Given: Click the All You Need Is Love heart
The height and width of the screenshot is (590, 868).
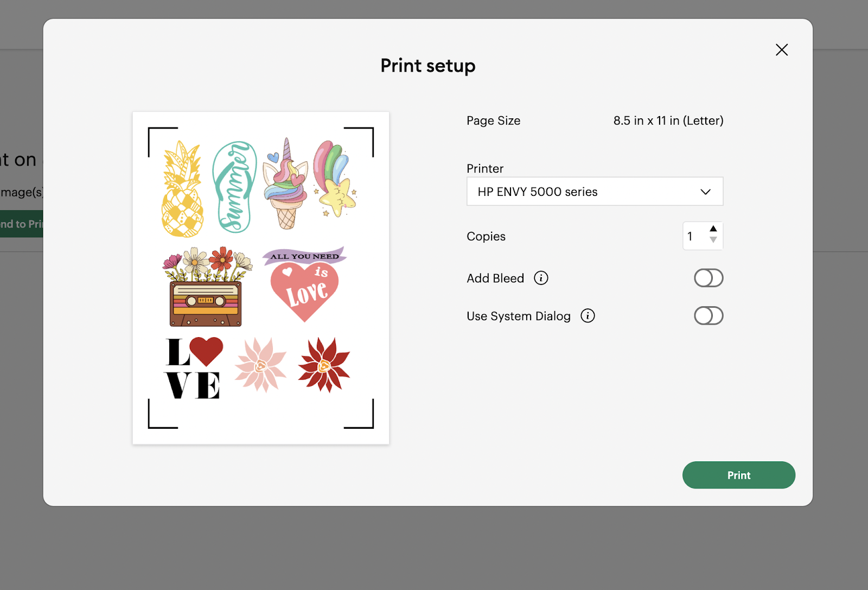Looking at the screenshot, I should (305, 284).
